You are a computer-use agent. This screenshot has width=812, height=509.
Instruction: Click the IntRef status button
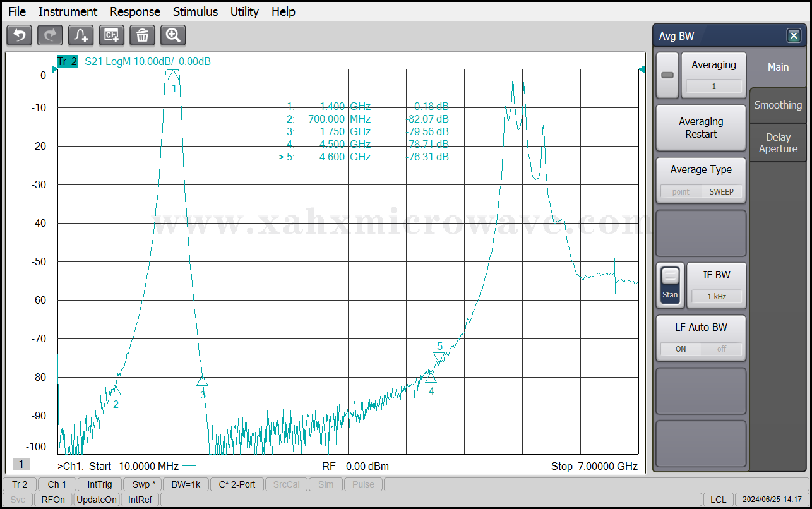click(140, 500)
